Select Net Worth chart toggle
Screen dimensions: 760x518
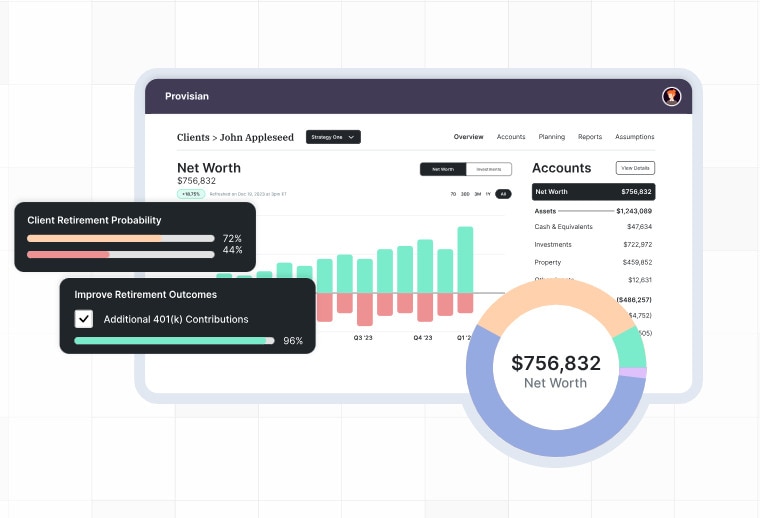tap(443, 169)
